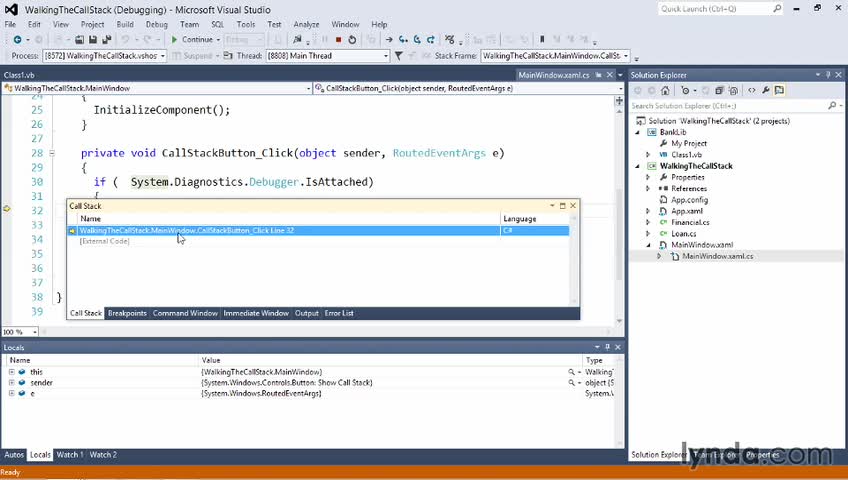Click the editor vertical scrollbar
This screenshot has width=848, height=480.
point(619,216)
